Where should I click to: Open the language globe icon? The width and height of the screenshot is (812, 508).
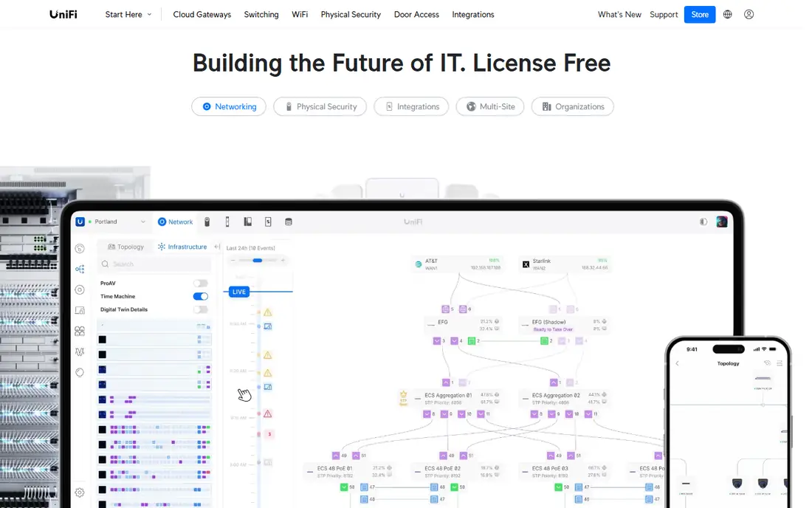[x=728, y=15]
